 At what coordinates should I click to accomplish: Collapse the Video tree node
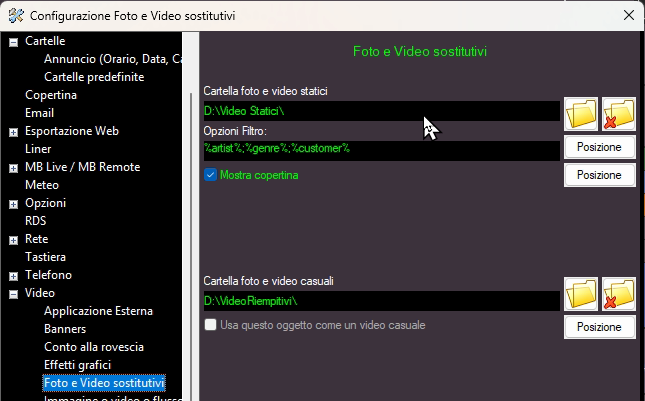tap(13, 293)
